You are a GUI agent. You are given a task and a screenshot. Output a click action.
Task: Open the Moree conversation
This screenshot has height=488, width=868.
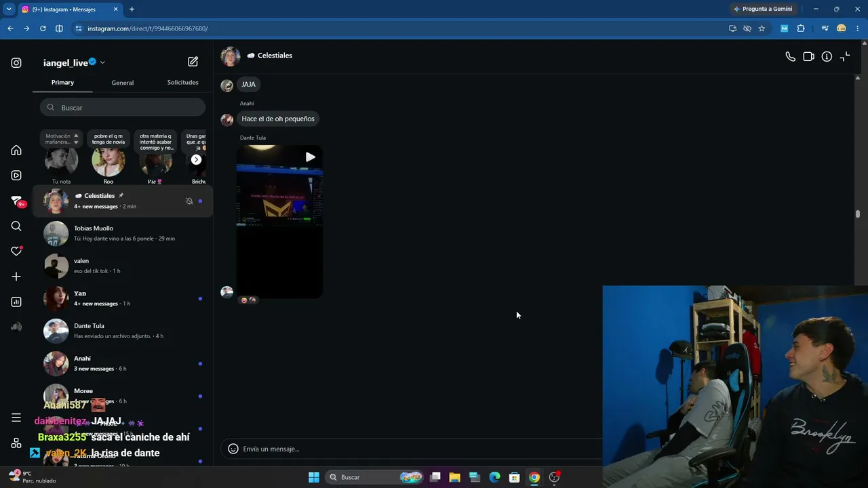tap(123, 396)
